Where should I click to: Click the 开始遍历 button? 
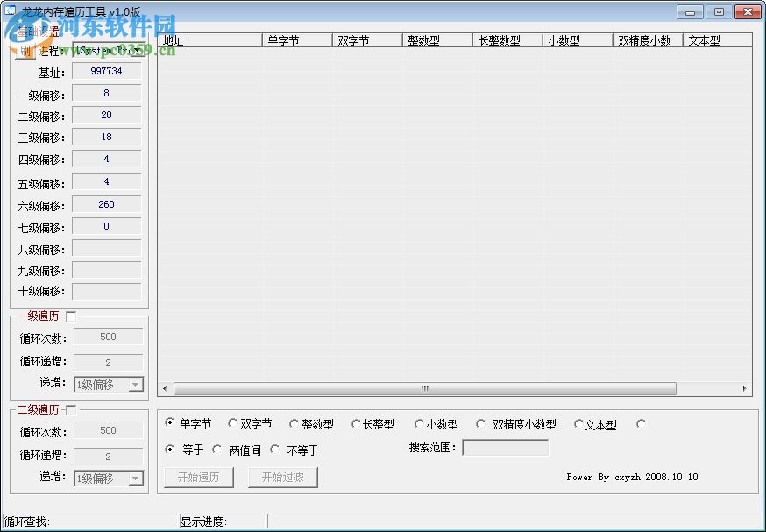tap(198, 477)
